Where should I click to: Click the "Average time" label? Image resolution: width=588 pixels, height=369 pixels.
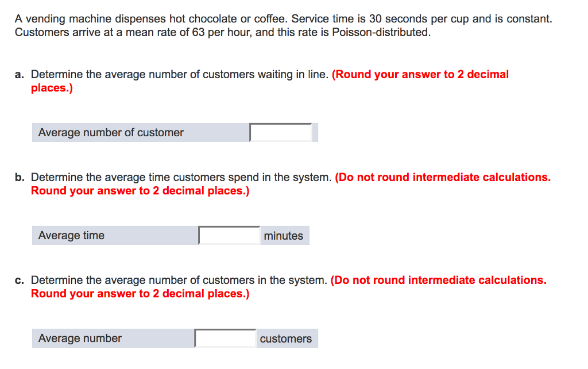point(71,236)
